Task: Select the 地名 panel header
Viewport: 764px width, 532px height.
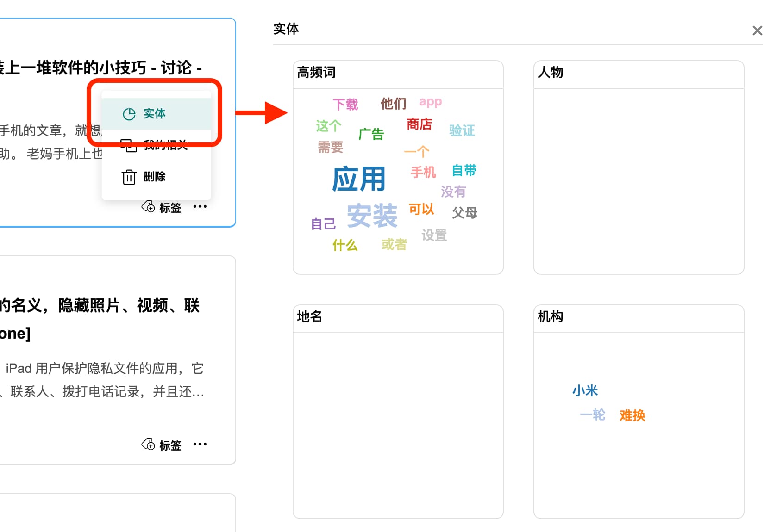Action: point(309,317)
